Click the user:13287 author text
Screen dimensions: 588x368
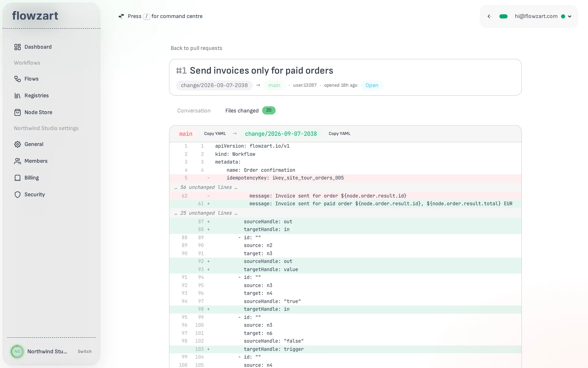point(305,85)
